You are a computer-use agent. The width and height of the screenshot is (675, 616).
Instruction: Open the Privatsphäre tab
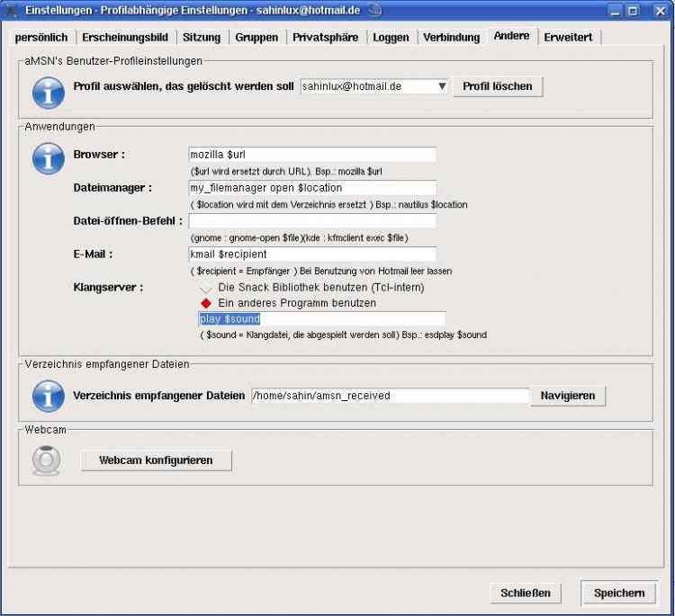(325, 37)
